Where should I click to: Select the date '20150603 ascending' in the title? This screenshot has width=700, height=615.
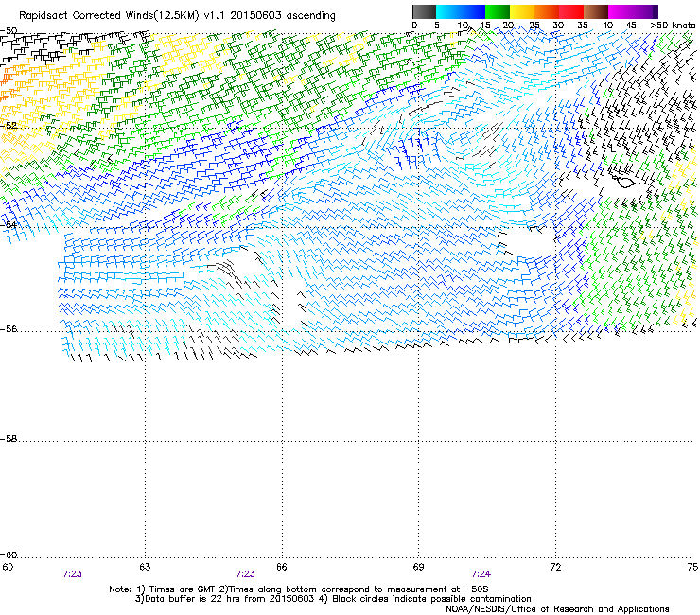tap(283, 16)
